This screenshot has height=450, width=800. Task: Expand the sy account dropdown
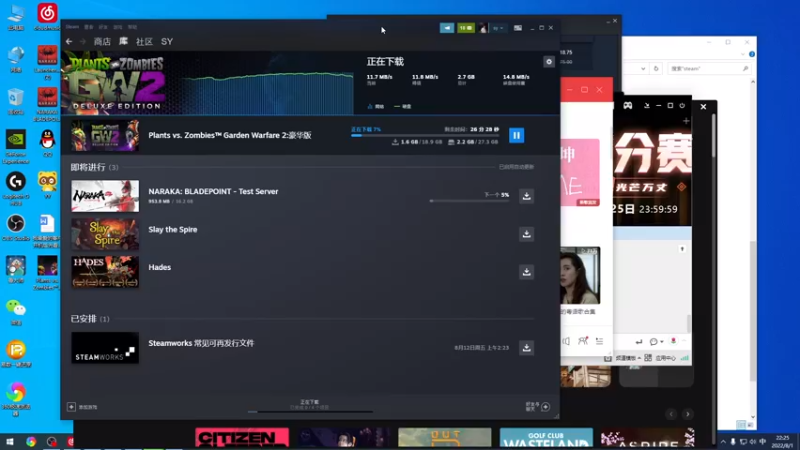pyautogui.click(x=498, y=28)
